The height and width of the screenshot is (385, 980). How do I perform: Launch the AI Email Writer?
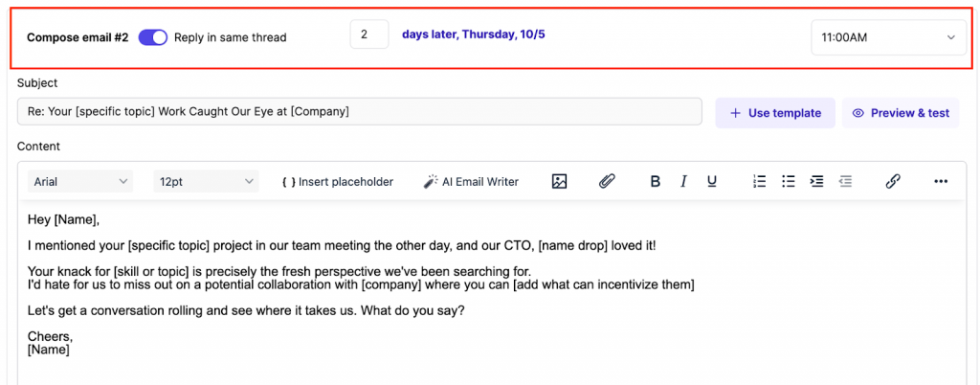pos(472,181)
